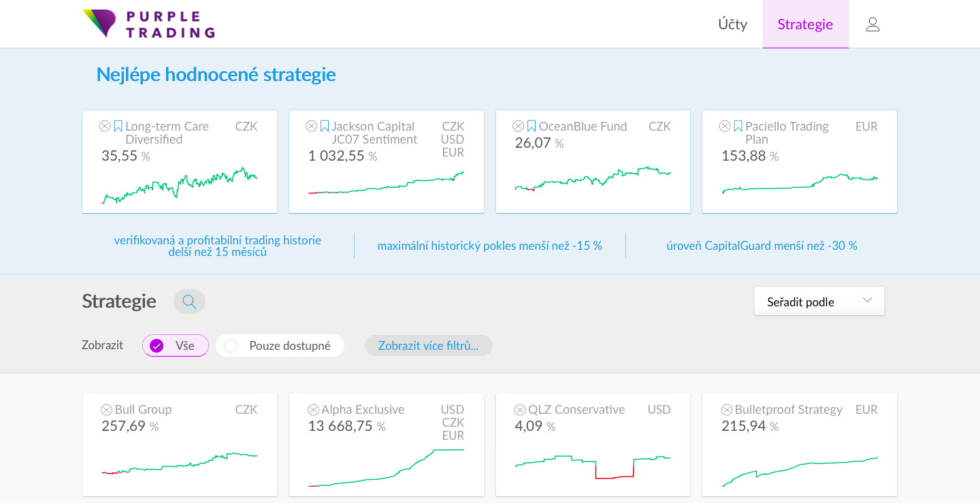Click the circled X icon on QLZ Conservative
The image size is (980, 503).
coord(520,410)
